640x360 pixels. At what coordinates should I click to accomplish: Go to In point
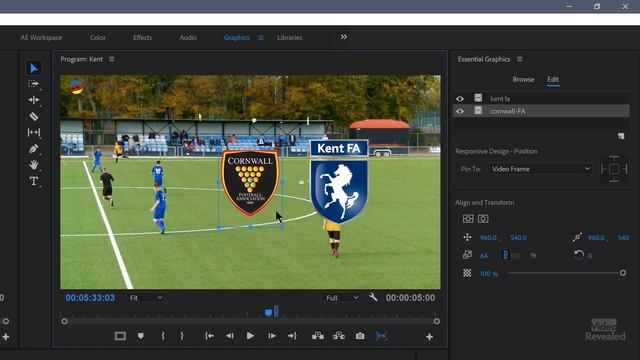point(209,336)
